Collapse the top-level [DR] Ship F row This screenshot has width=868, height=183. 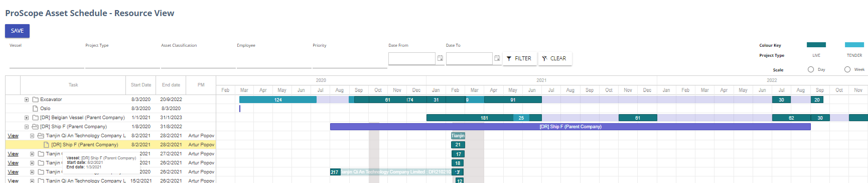tap(27, 127)
